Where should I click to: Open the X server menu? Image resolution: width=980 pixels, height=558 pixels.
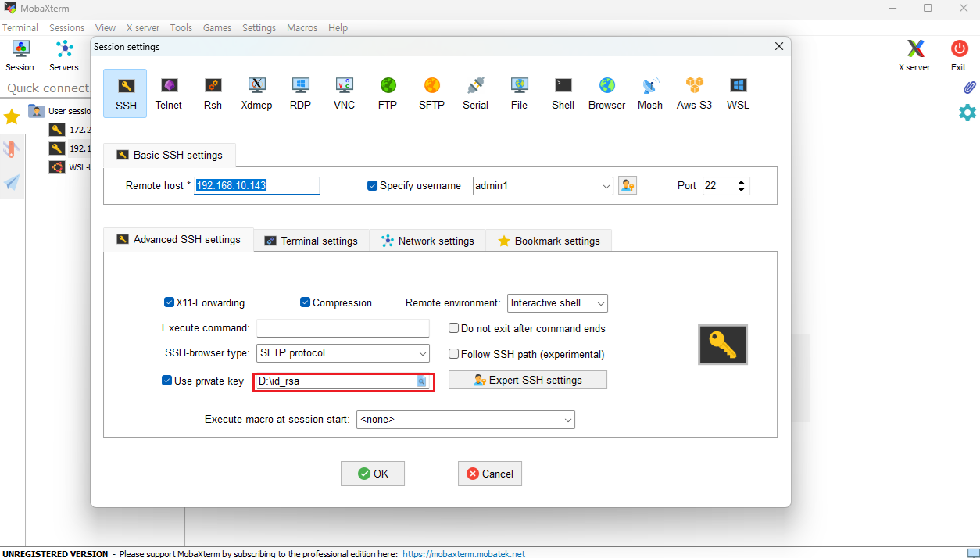point(143,27)
